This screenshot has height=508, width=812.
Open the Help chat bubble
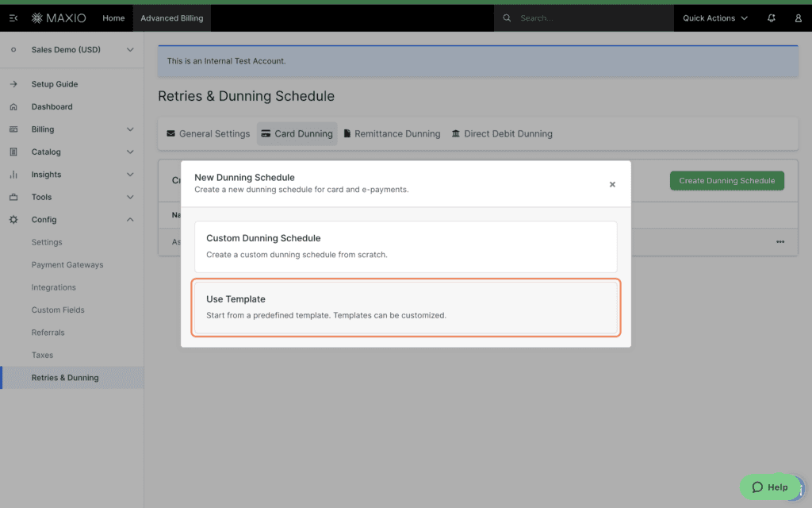[770, 487]
